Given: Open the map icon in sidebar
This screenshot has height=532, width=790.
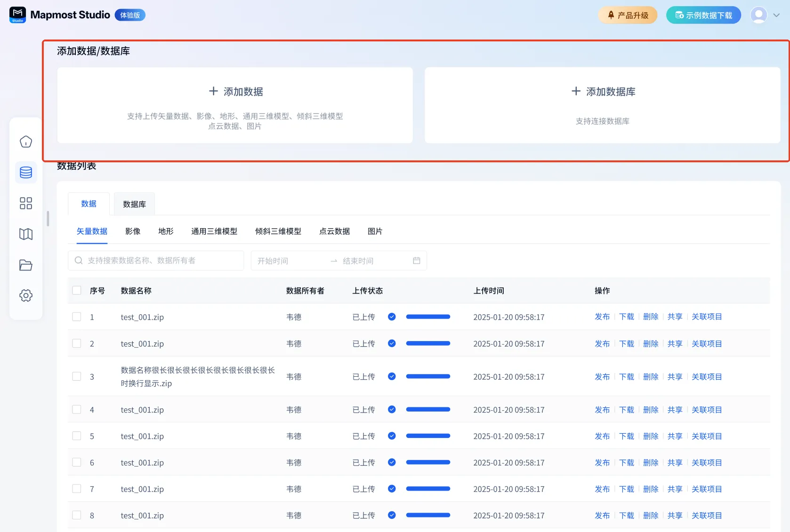Looking at the screenshot, I should click(x=26, y=234).
